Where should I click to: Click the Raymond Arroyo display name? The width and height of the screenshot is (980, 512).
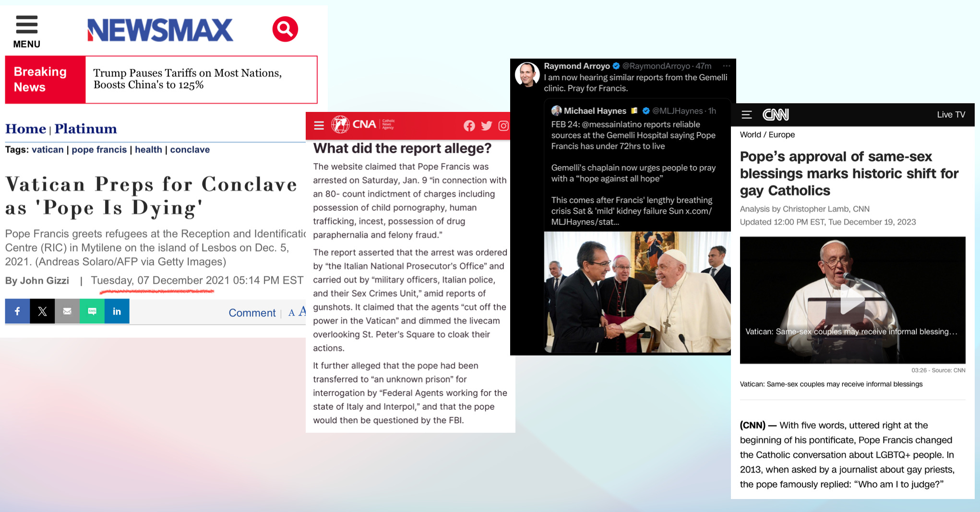pos(577,66)
